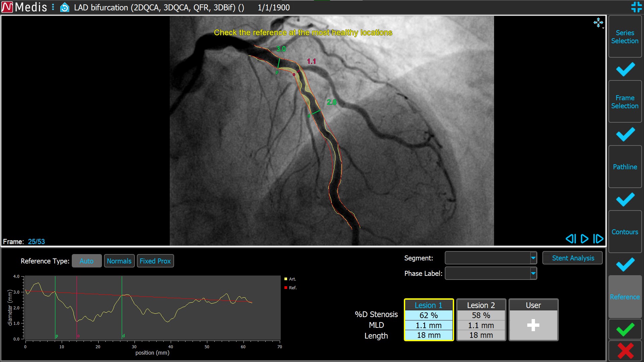
Task: Step forward one frame
Action: pos(598,239)
